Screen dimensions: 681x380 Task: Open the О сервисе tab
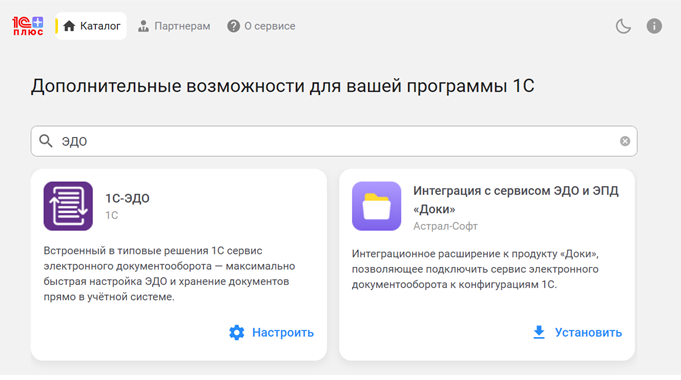261,26
